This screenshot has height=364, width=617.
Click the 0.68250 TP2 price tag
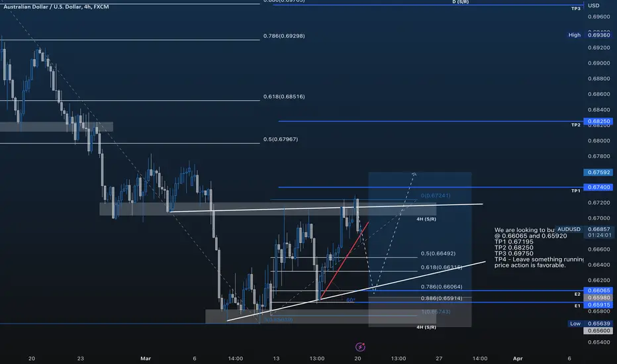coord(598,121)
